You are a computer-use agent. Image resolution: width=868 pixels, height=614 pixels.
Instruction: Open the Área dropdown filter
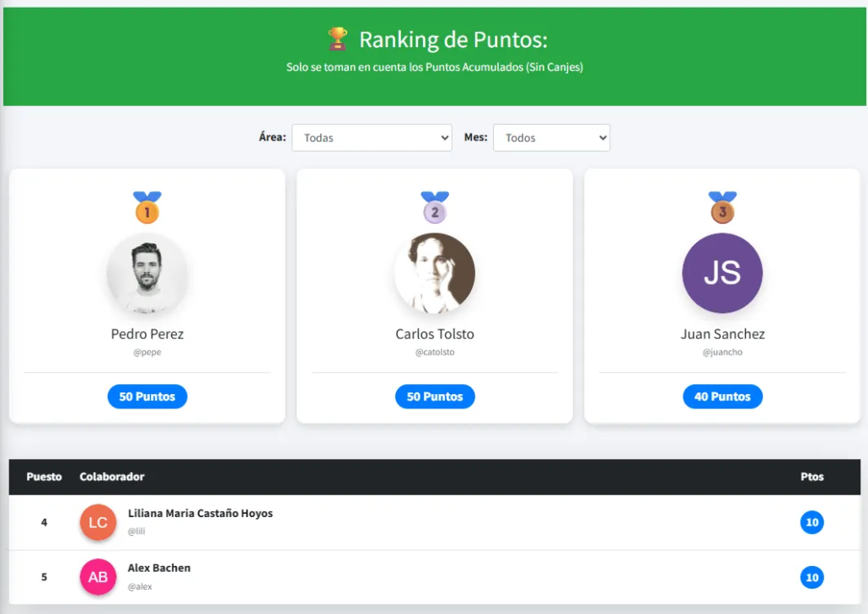(372, 138)
